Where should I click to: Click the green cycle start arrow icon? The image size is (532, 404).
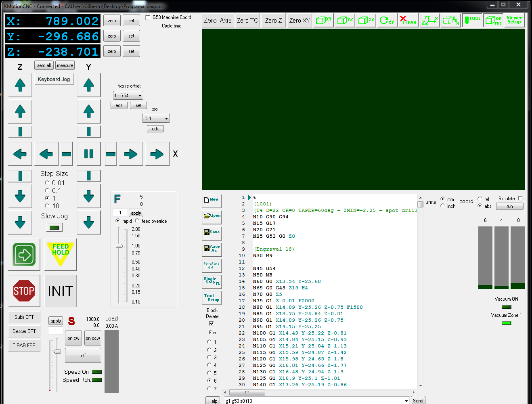24,255
